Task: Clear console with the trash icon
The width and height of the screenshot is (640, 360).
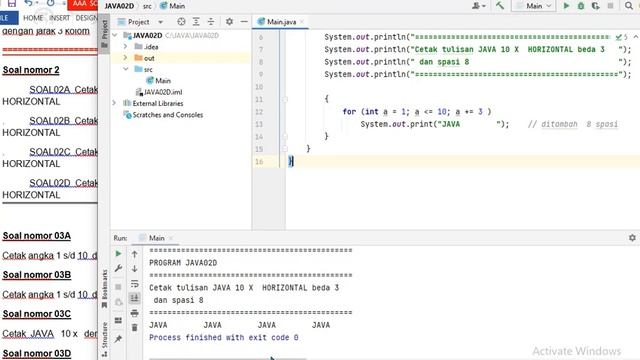Action: (135, 327)
